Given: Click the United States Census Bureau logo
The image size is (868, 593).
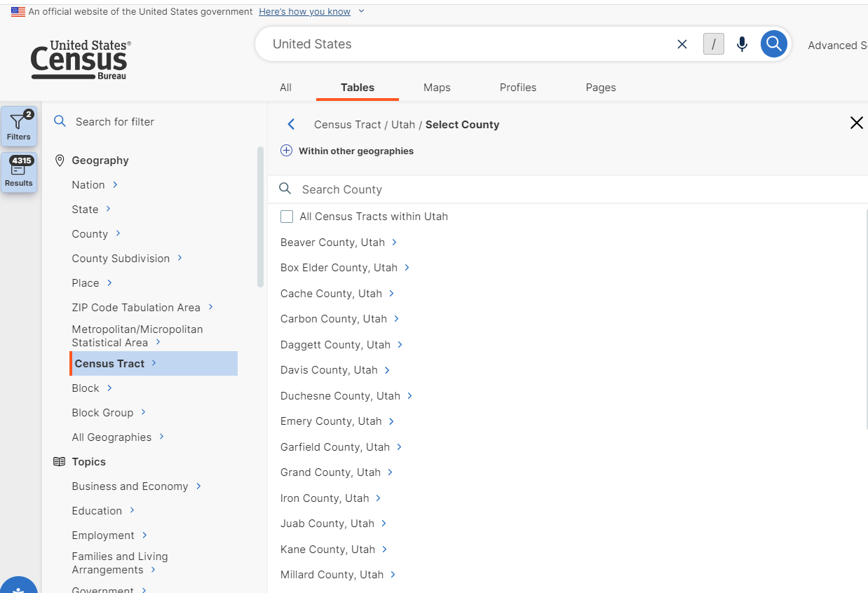Looking at the screenshot, I should pyautogui.click(x=81, y=60).
